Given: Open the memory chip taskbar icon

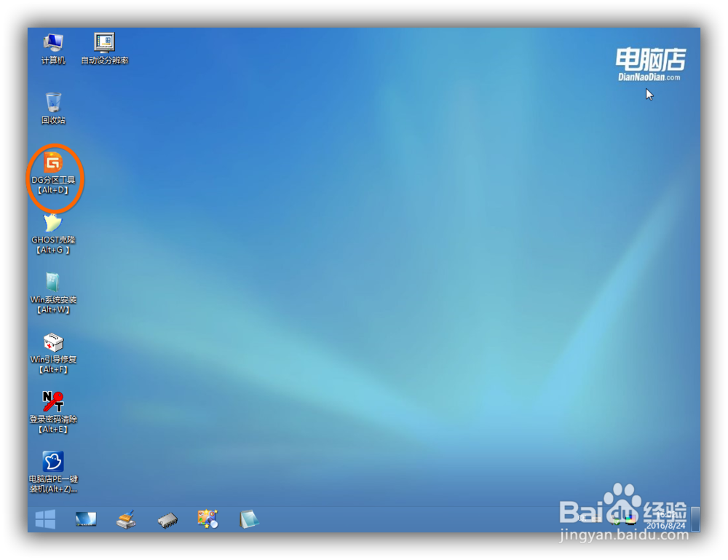Looking at the screenshot, I should point(167,520).
